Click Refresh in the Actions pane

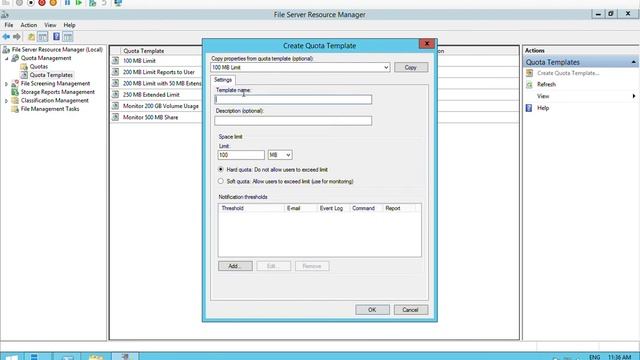pos(546,84)
